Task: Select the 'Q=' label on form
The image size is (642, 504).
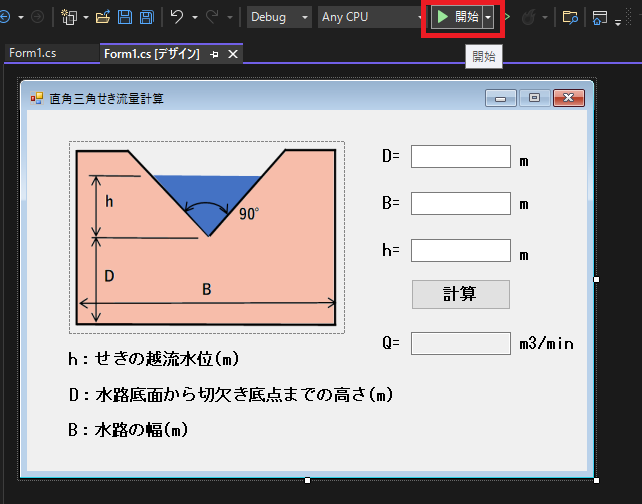Action: click(391, 343)
